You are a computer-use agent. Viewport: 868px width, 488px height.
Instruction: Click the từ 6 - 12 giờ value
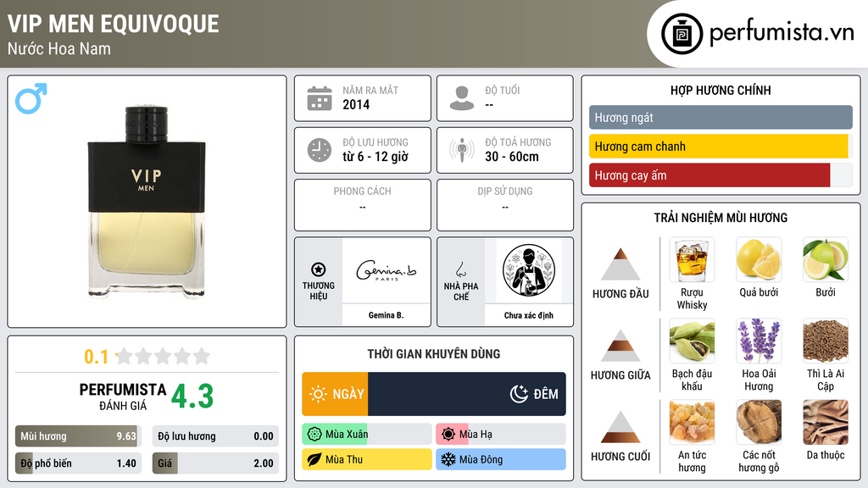coord(376,157)
